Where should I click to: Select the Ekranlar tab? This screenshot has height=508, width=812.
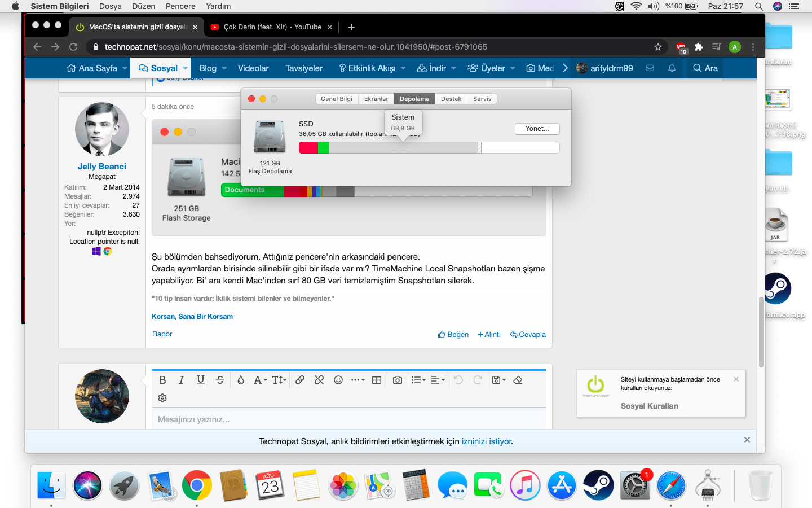(x=376, y=99)
